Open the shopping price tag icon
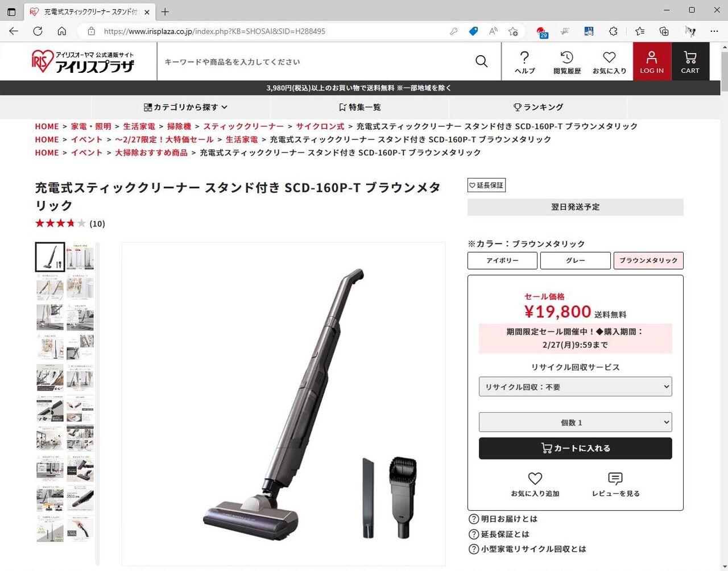The image size is (728, 571). coord(473,31)
